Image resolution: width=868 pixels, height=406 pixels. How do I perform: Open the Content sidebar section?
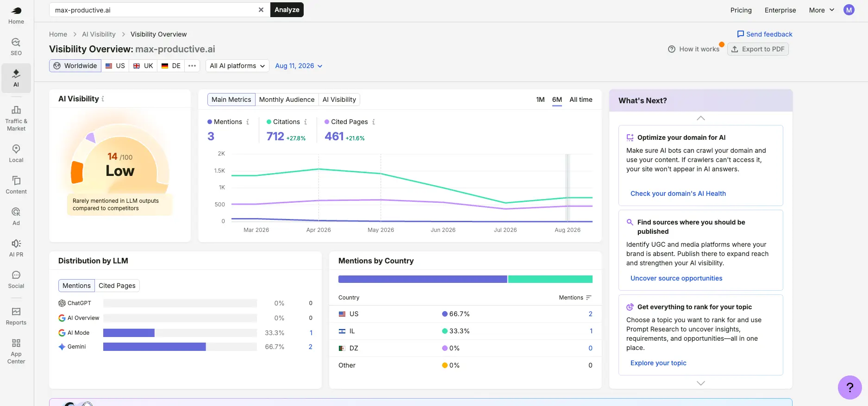click(16, 185)
